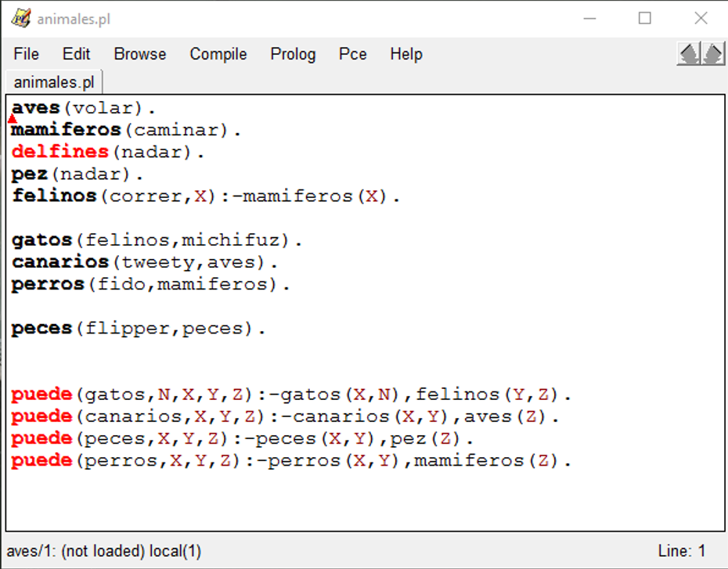Click the up-arrow navigation icon top right
This screenshot has width=728, height=569.
[688, 54]
